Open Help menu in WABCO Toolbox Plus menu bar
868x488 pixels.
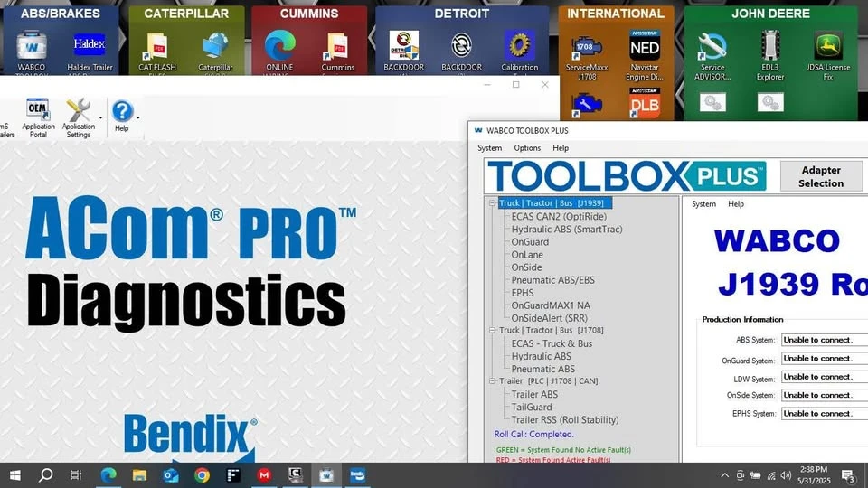coord(561,147)
